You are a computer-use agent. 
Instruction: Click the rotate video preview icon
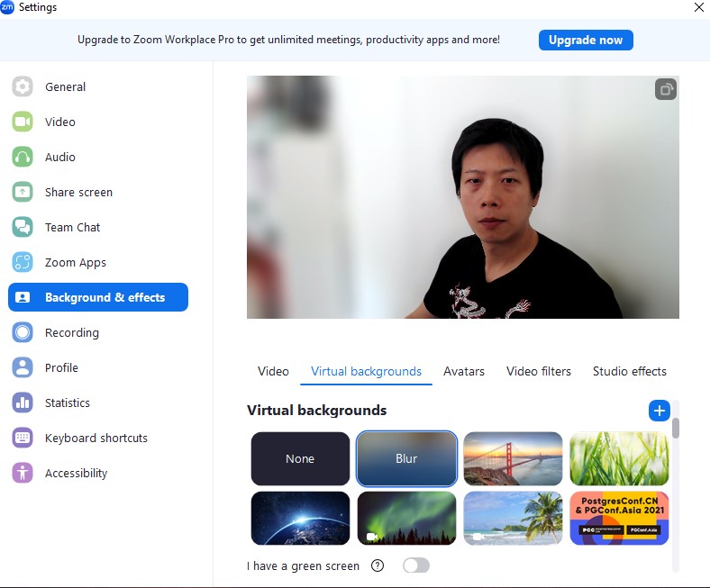pos(665,89)
